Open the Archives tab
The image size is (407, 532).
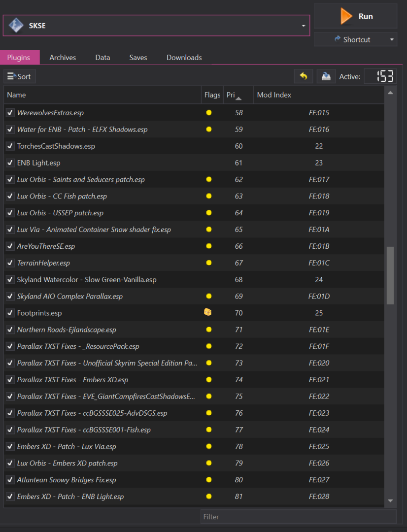pos(63,57)
